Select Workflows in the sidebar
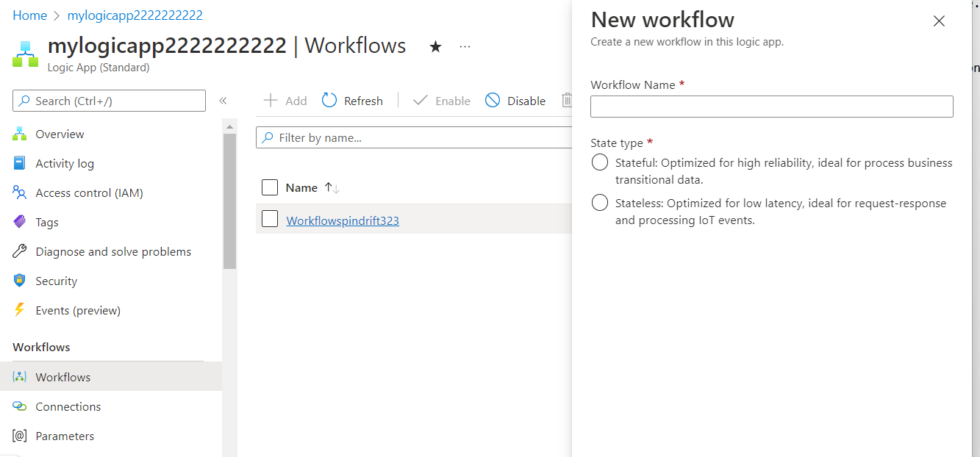This screenshot has height=457, width=980. [x=111, y=377]
